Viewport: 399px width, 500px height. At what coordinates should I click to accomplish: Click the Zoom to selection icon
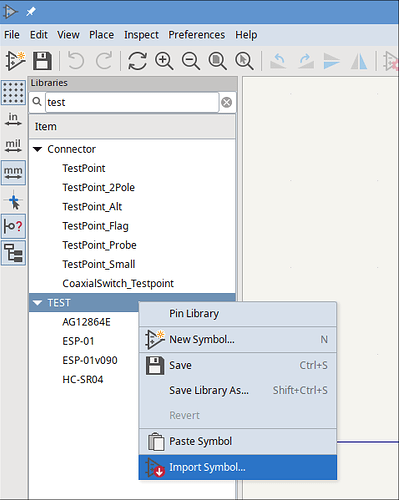point(244,61)
